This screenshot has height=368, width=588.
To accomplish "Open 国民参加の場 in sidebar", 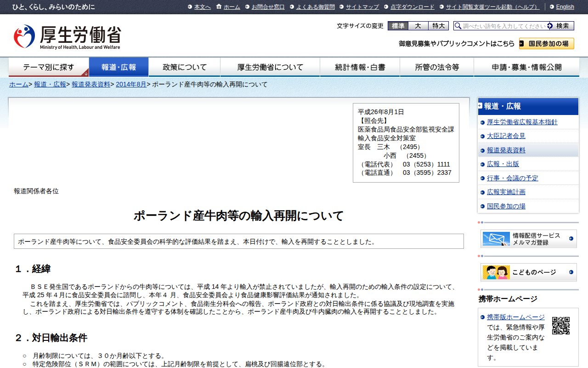I will [506, 206].
